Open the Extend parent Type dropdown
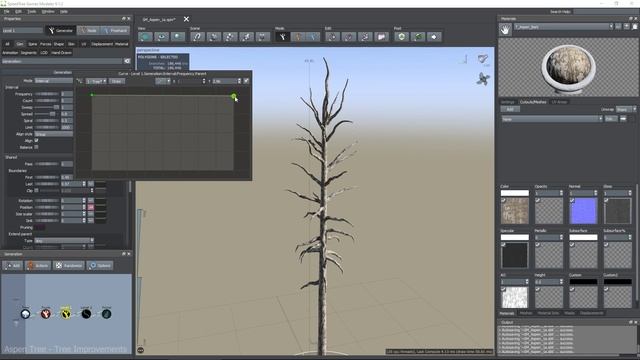 pos(64,241)
